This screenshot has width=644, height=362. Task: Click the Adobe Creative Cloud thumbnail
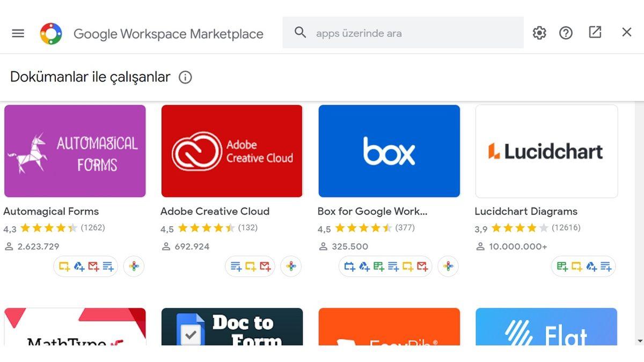pyautogui.click(x=232, y=151)
